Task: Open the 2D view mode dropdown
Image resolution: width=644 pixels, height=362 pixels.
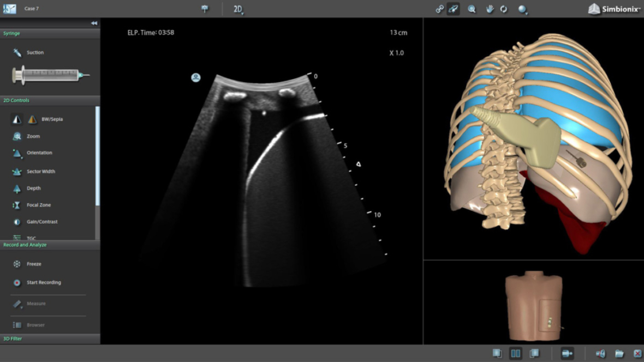Action: (x=238, y=9)
